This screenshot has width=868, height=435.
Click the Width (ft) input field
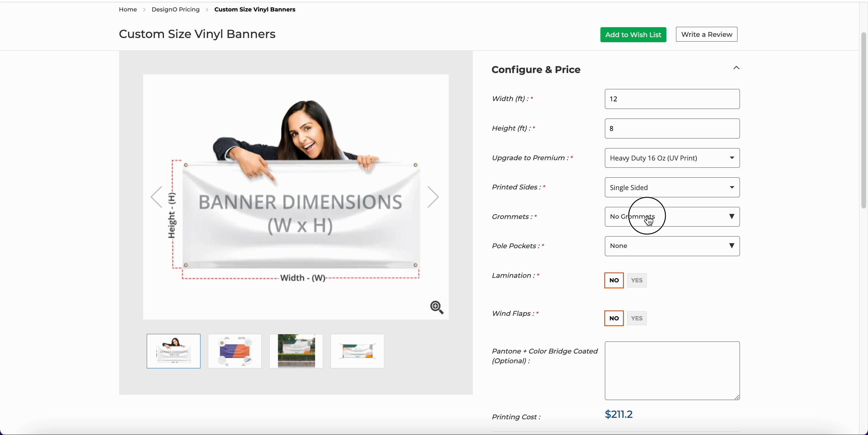coord(672,99)
